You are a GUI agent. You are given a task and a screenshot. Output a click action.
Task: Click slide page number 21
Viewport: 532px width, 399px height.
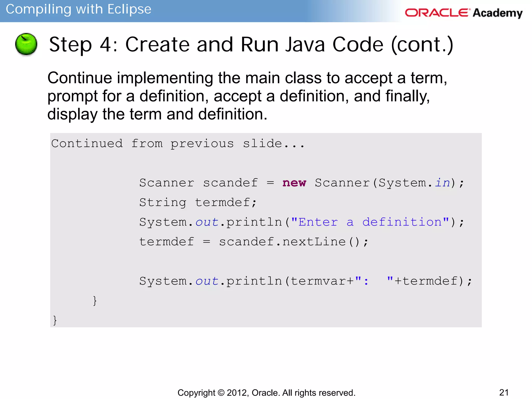(504, 392)
